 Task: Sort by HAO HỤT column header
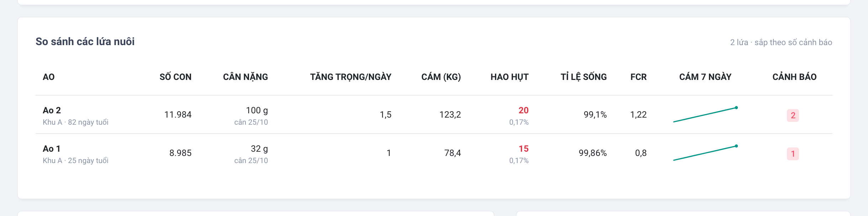[x=509, y=77]
